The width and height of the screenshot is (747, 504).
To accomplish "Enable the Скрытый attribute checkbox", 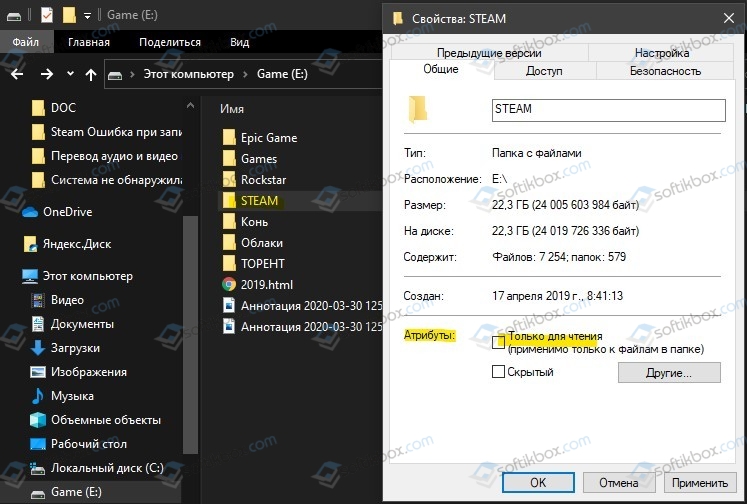I will pyautogui.click(x=498, y=372).
